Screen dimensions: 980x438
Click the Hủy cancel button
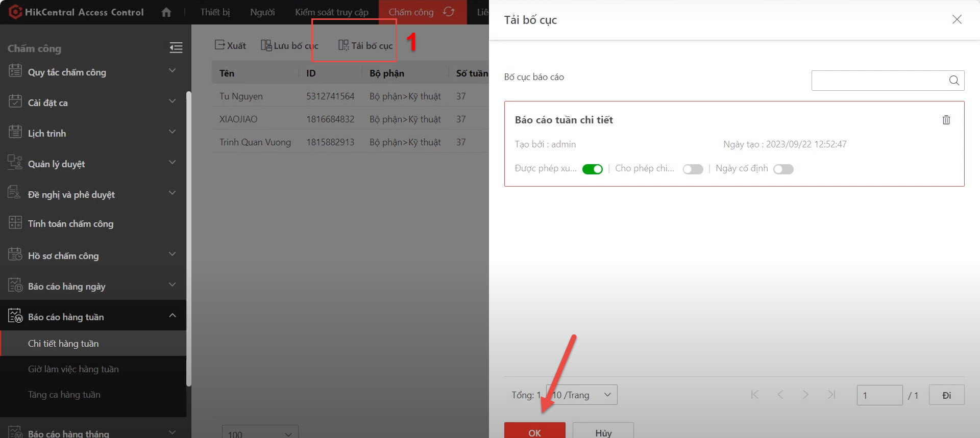pyautogui.click(x=603, y=431)
